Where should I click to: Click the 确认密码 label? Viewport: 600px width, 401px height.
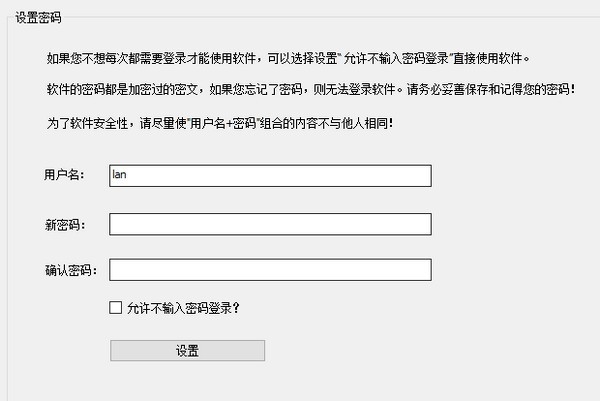point(66,270)
